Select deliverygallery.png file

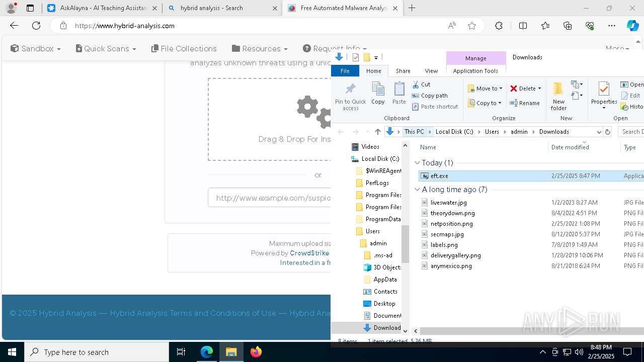point(455,255)
